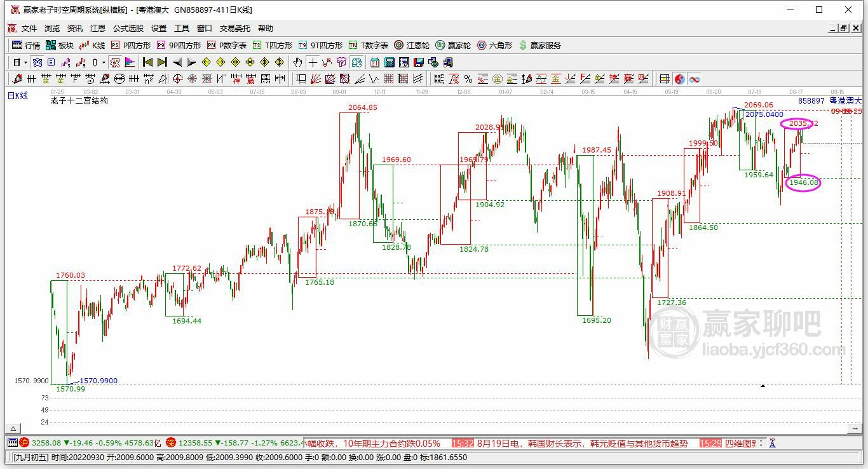
Task: Click the red circle crosshair target icon
Action: 177,79
